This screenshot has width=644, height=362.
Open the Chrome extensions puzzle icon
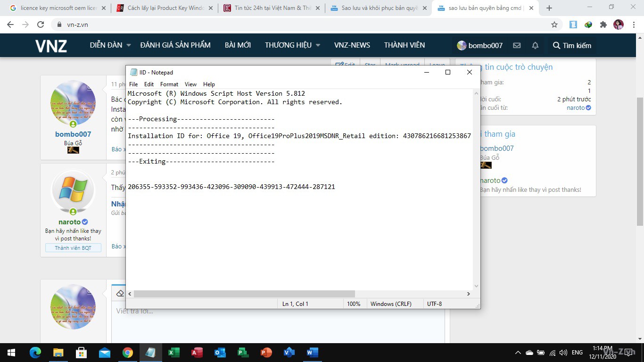603,25
